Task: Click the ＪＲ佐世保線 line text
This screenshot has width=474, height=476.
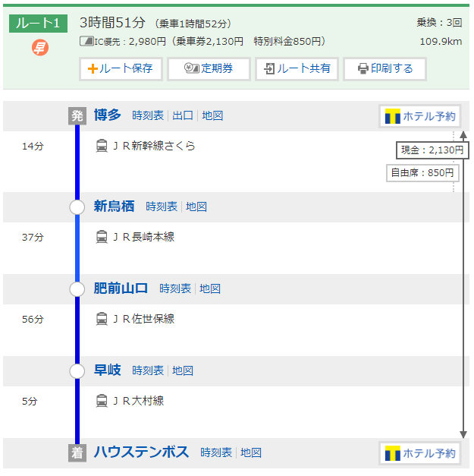Action: point(144,319)
